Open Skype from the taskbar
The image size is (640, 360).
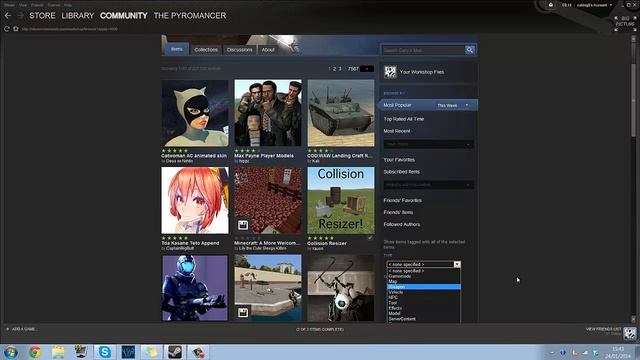(x=104, y=352)
